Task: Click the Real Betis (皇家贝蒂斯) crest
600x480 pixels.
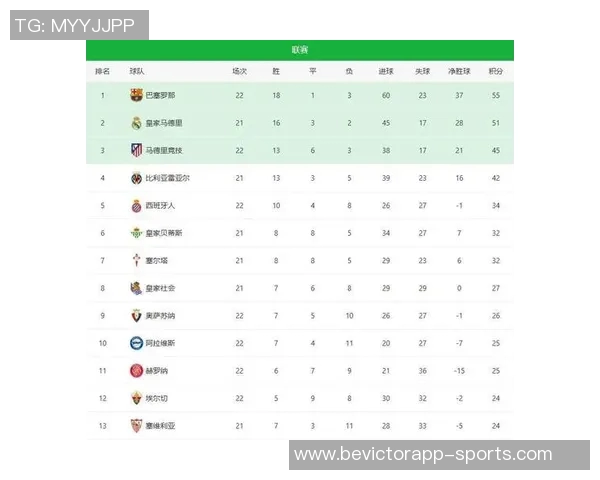Action: click(x=137, y=233)
